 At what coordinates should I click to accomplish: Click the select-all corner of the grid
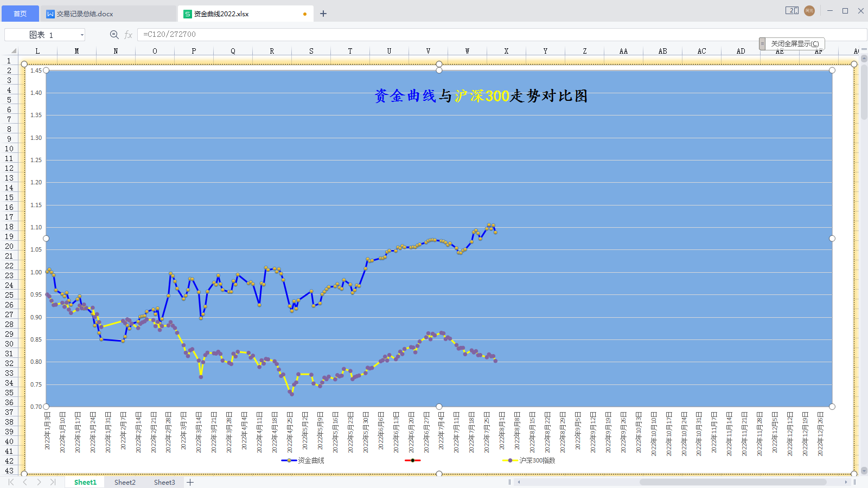(13, 51)
